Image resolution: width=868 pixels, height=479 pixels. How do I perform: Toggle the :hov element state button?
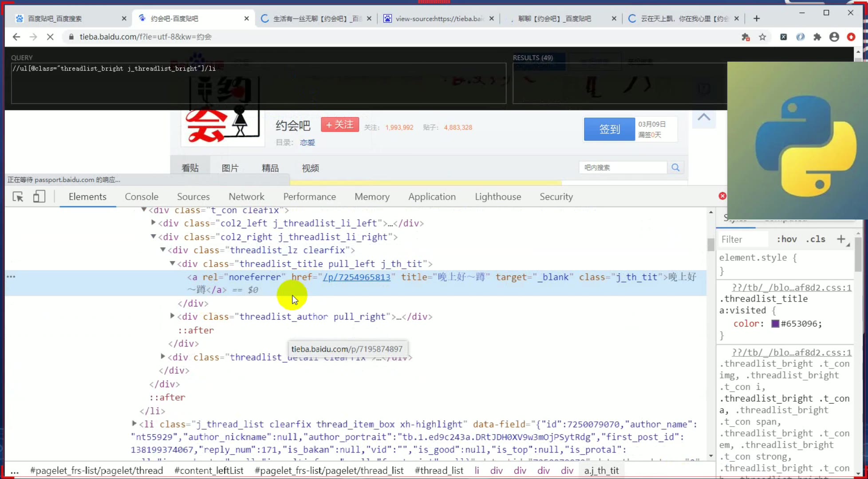(786, 239)
